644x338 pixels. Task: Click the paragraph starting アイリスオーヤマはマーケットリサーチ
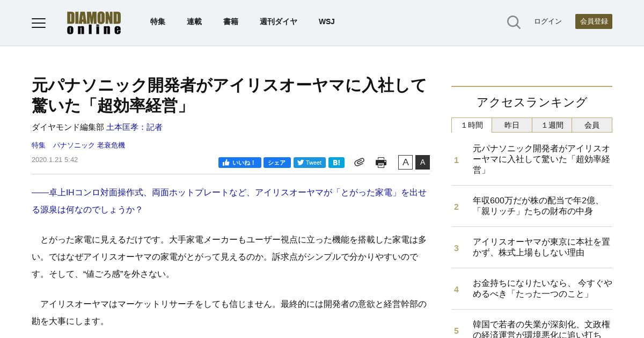tap(229, 312)
